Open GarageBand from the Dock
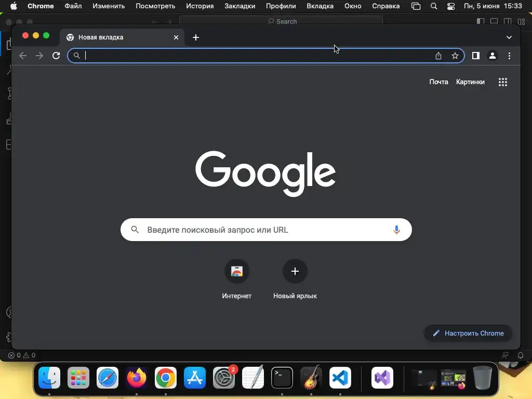This screenshot has width=532, height=399. tap(311, 378)
